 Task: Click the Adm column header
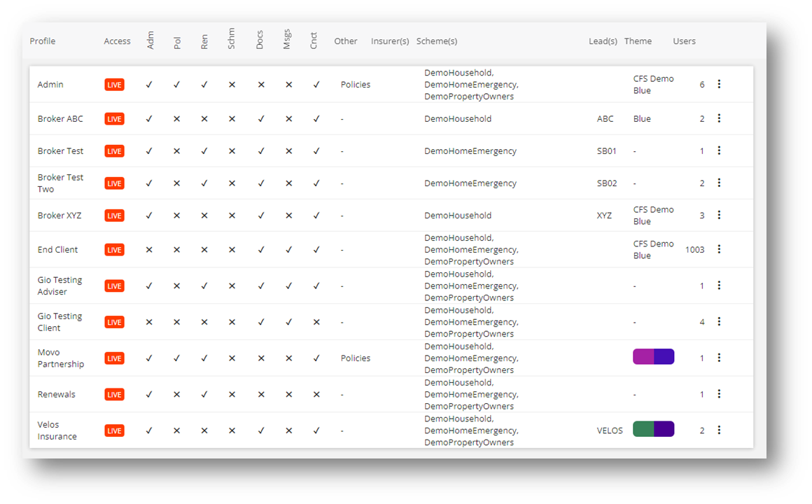pyautogui.click(x=150, y=41)
